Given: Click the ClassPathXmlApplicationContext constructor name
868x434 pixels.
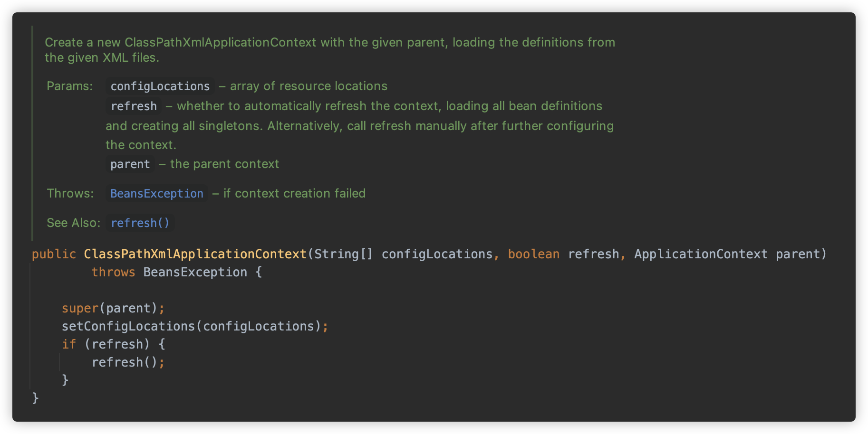Looking at the screenshot, I should [x=195, y=254].
